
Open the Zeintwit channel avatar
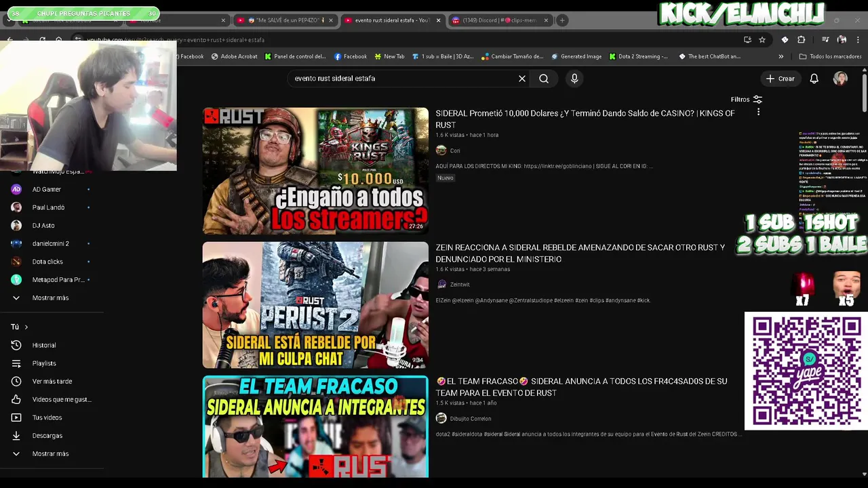pyautogui.click(x=441, y=285)
